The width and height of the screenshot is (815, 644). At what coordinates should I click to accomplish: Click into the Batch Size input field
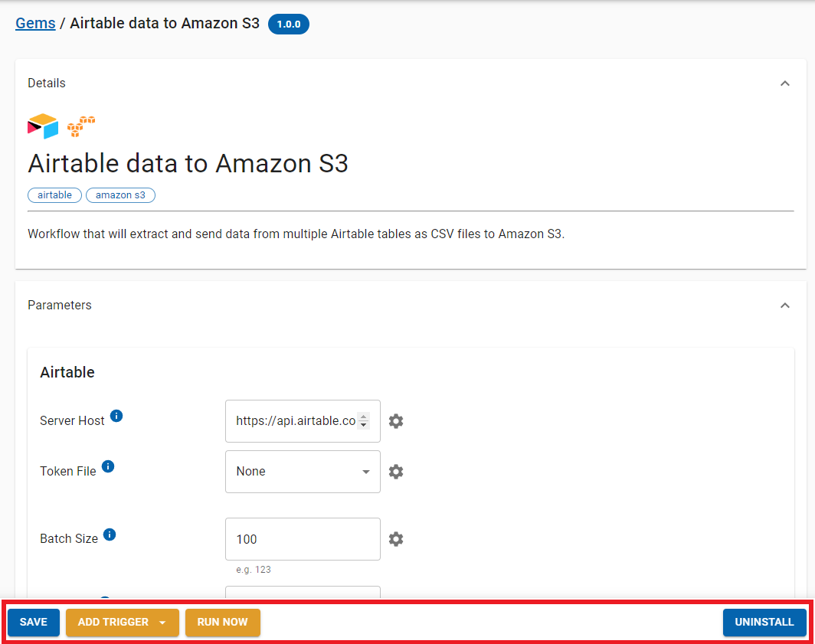(303, 539)
